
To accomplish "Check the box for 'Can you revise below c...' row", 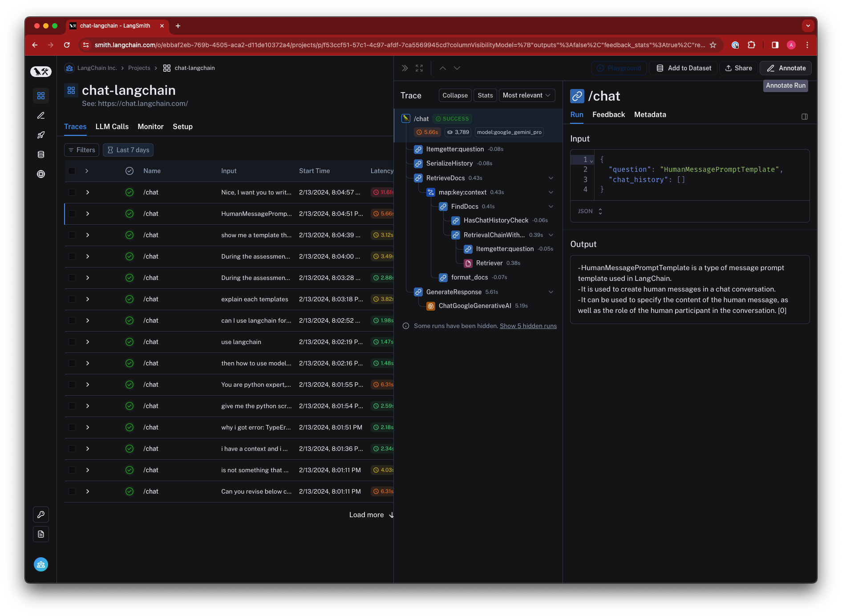I will click(x=72, y=491).
